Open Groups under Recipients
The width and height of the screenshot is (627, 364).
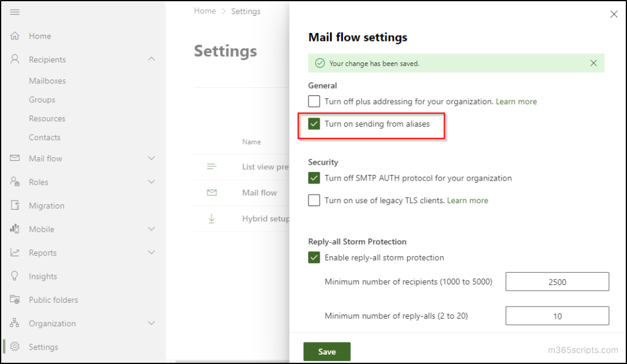42,100
